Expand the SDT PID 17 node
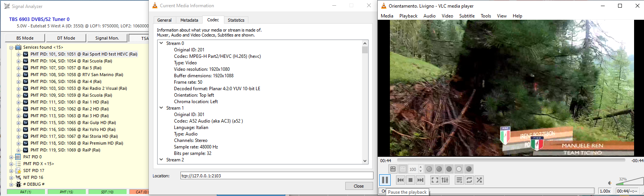The height and width of the screenshot is (196, 644). point(11,171)
